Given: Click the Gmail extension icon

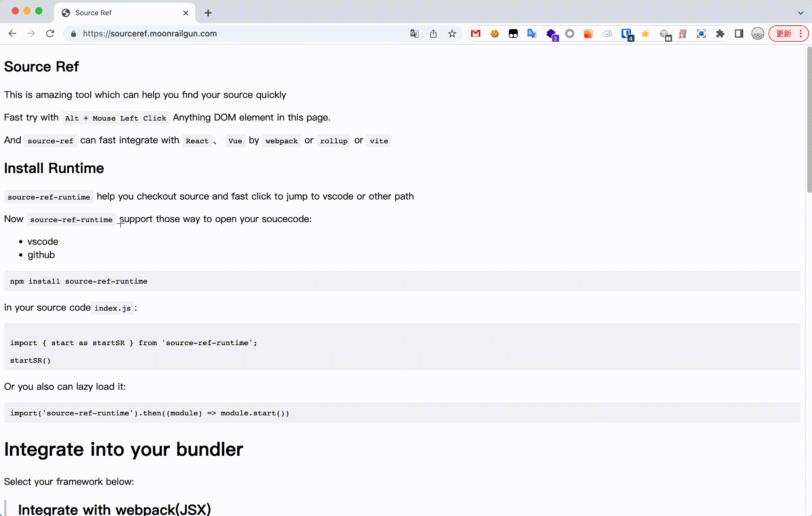Looking at the screenshot, I should (476, 34).
